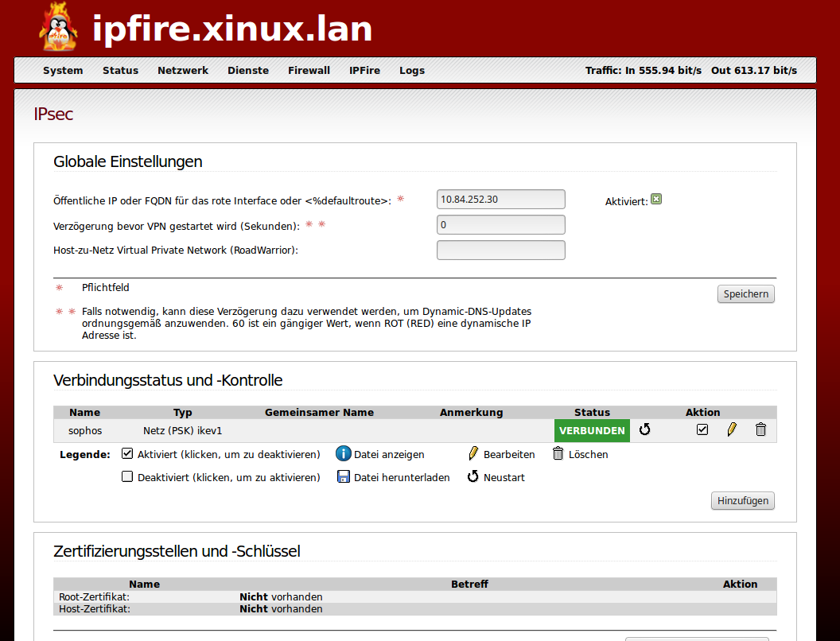This screenshot has width=840, height=641.
Task: Expand the Firewall menu
Action: (x=309, y=70)
